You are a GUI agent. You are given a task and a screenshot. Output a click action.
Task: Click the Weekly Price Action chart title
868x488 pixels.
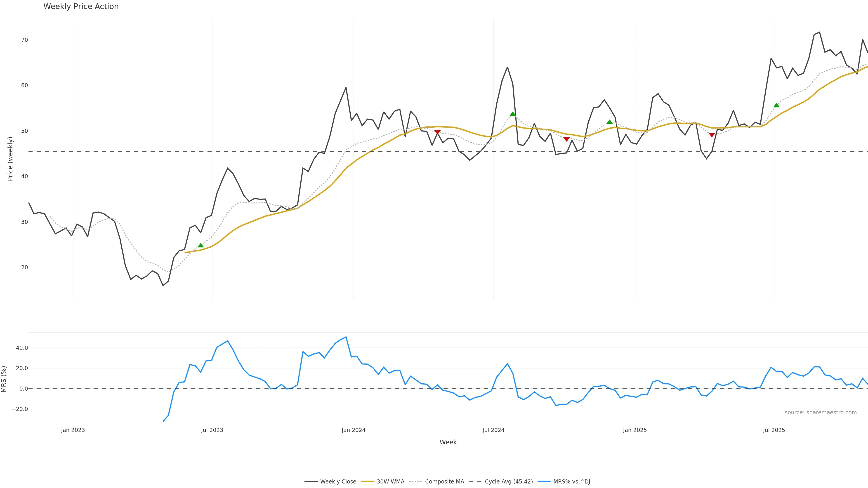81,6
